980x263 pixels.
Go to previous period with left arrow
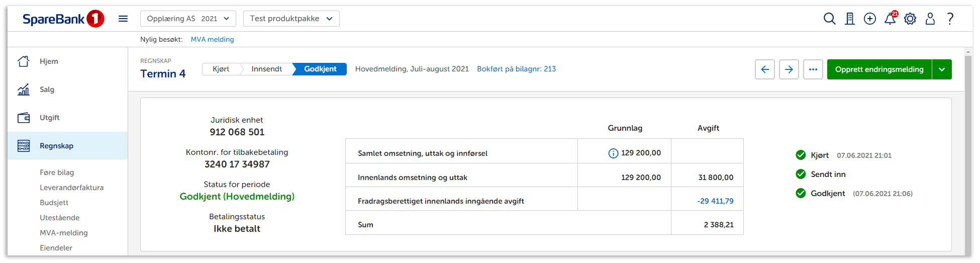(x=765, y=69)
